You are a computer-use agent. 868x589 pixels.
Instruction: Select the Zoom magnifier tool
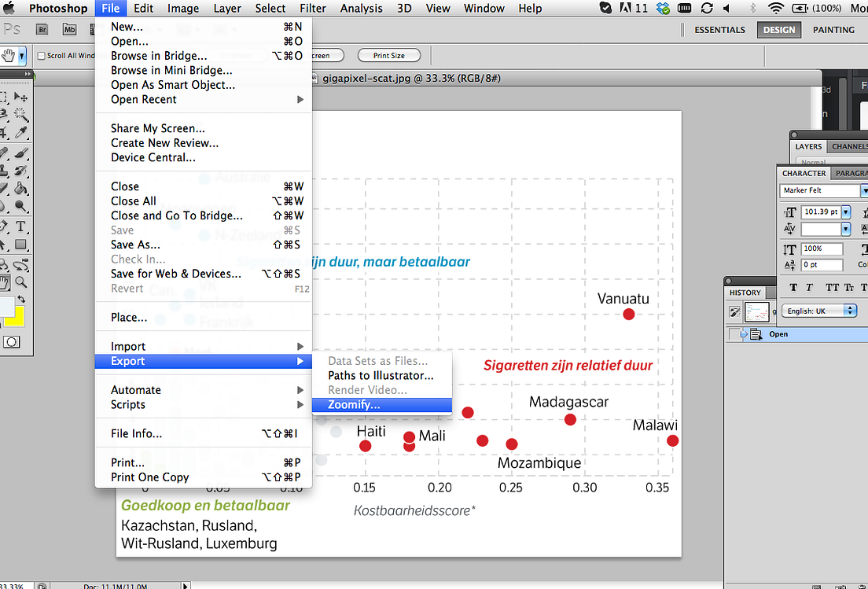(x=21, y=282)
